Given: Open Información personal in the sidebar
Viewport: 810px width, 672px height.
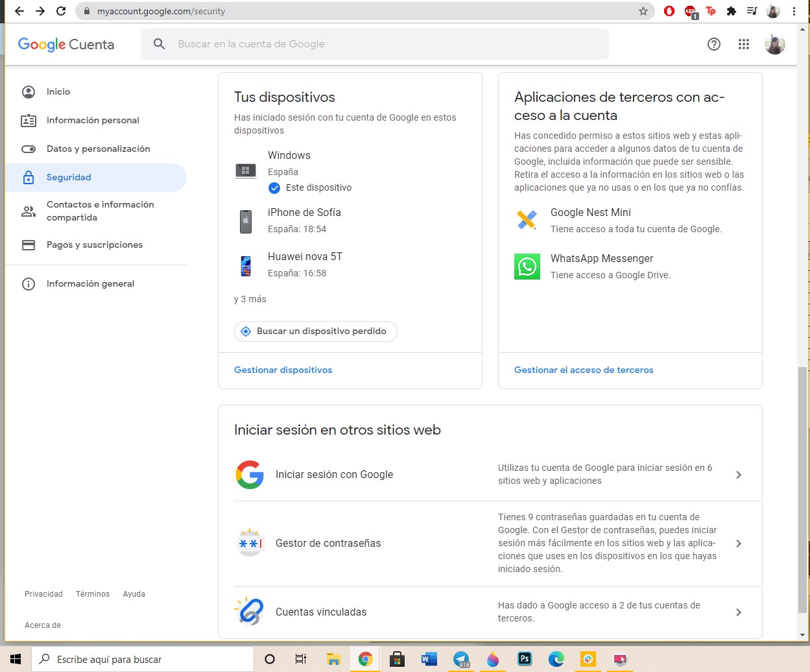Looking at the screenshot, I should [96, 121].
